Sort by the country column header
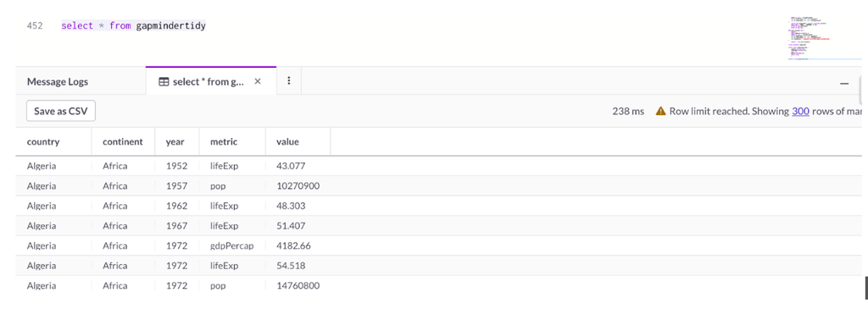Viewport: 868px width, 309px height. 43,141
